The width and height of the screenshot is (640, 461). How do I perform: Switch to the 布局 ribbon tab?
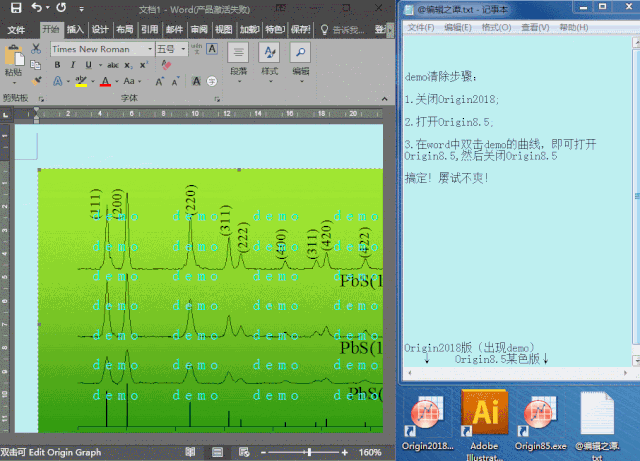tap(124, 29)
